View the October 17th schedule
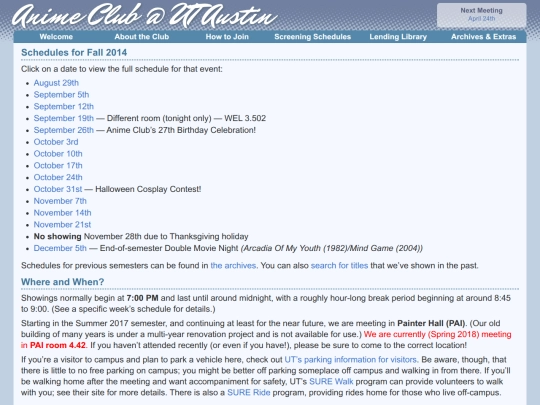Screen dimensions: 540x405 [x=58, y=166]
